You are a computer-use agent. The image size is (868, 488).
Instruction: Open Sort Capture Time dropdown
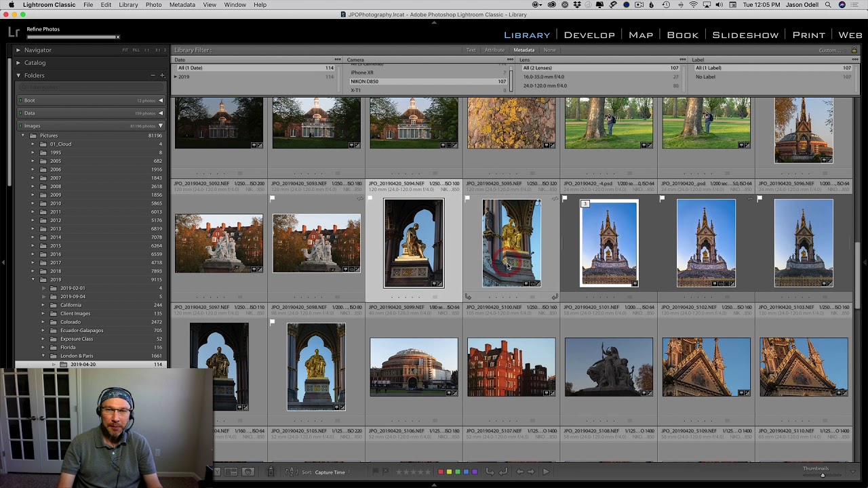click(x=332, y=472)
